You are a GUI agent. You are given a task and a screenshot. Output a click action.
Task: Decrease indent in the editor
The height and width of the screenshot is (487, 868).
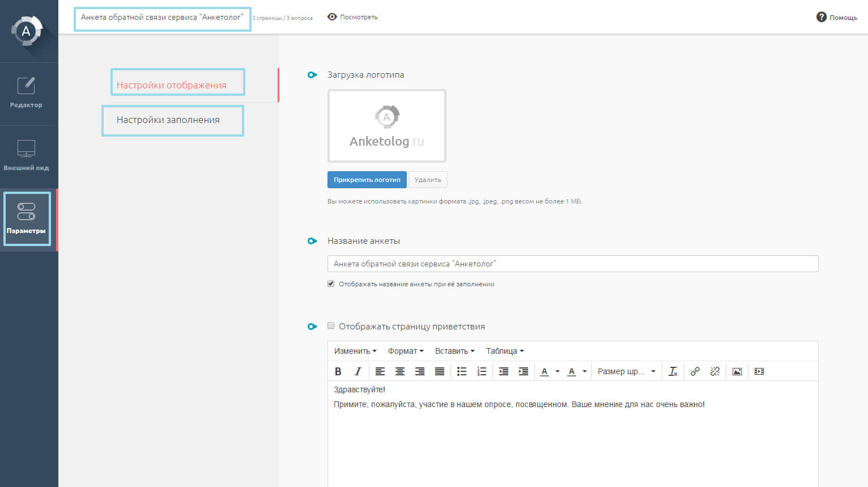pyautogui.click(x=504, y=371)
